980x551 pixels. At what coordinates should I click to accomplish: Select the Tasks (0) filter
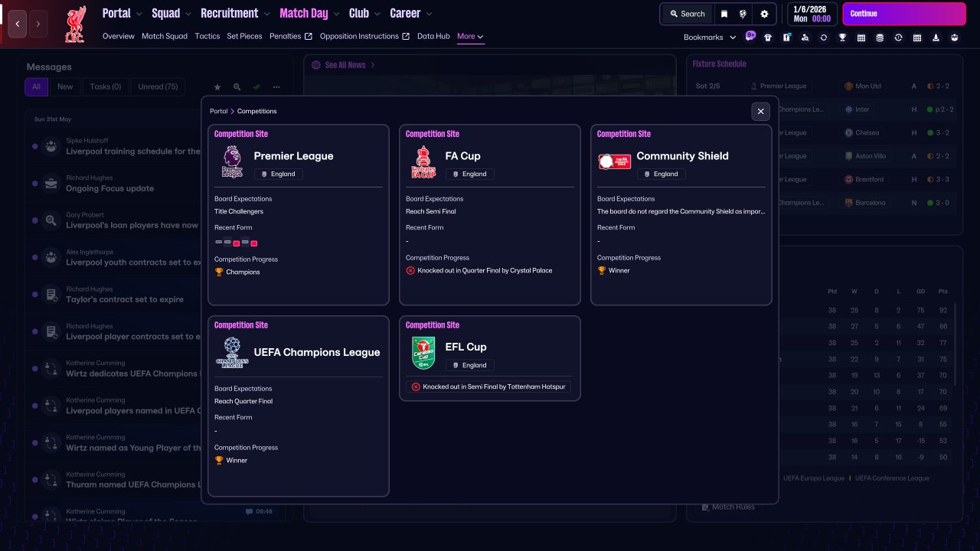point(106,87)
